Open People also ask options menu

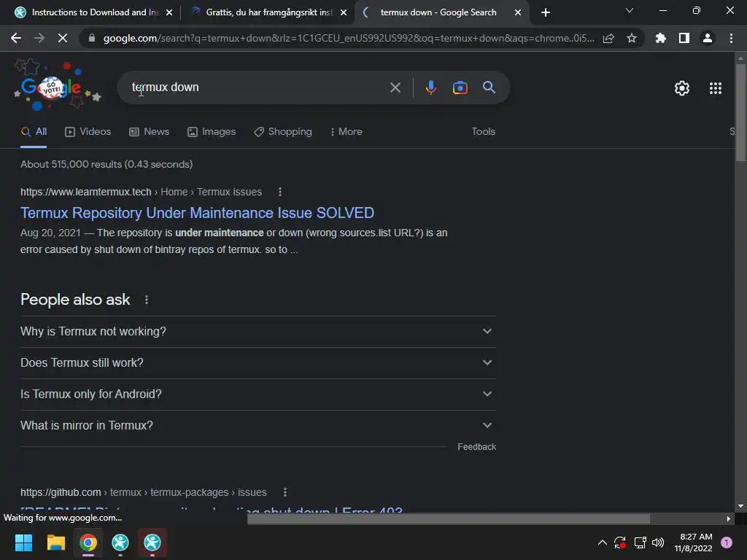(x=146, y=300)
